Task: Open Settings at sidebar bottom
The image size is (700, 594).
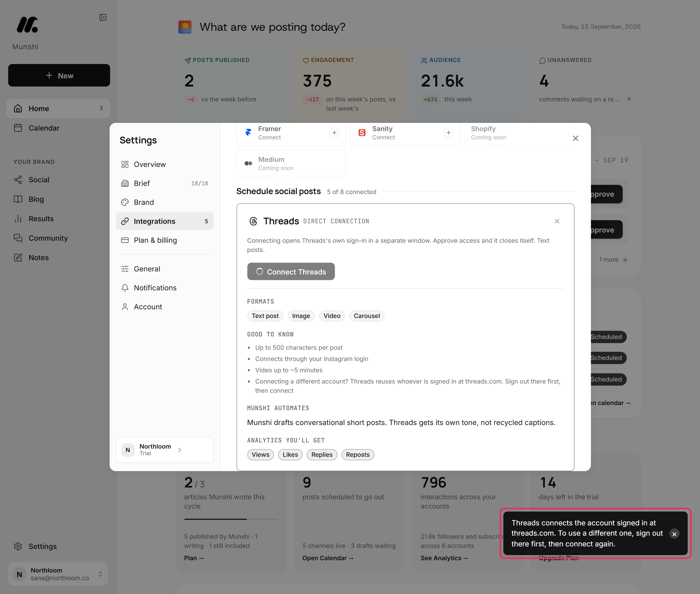Action: pos(58,546)
